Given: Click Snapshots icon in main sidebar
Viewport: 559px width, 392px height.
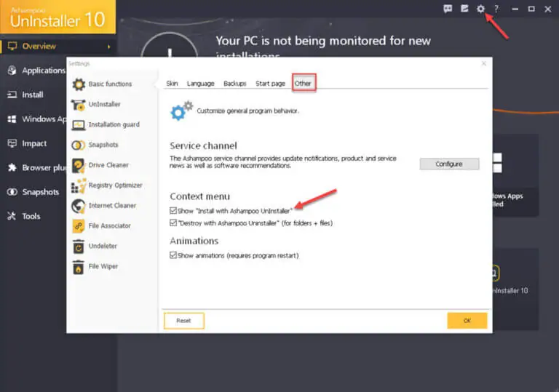Looking at the screenshot, I should coord(12,192).
